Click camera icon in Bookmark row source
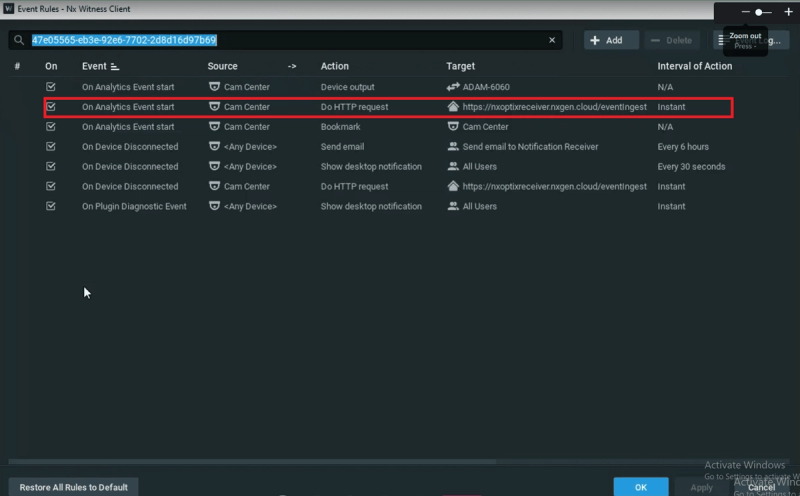The height and width of the screenshot is (496, 800). [214, 127]
